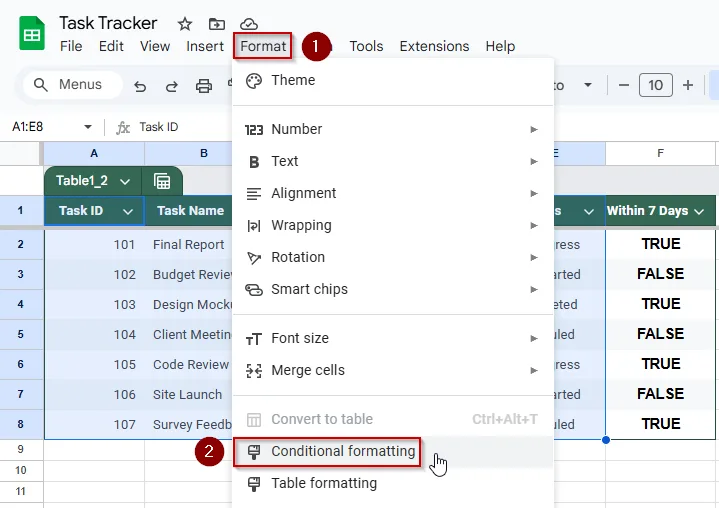The width and height of the screenshot is (719, 508).
Task: Check the cloud save status icon
Action: click(249, 24)
